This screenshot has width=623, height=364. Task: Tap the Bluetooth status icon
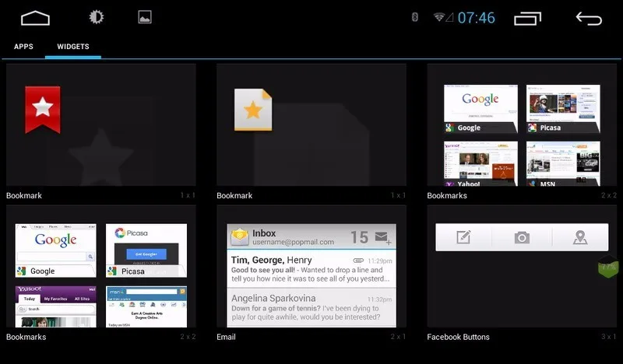tap(414, 17)
